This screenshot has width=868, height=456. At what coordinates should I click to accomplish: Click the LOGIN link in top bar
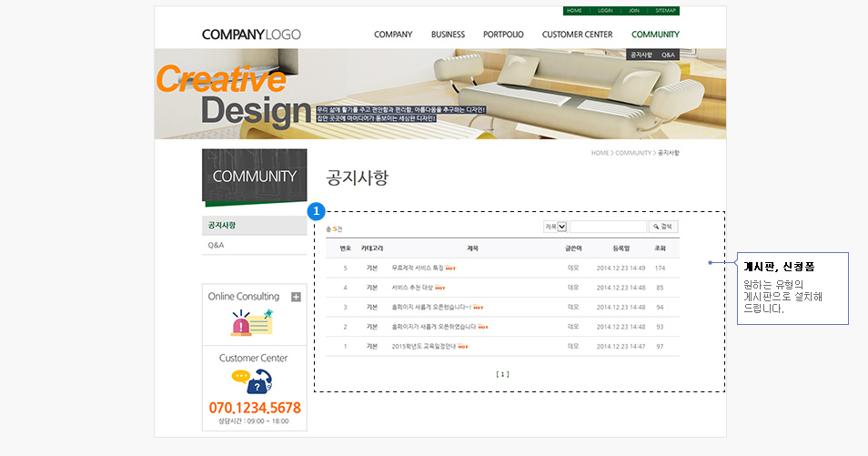(x=605, y=11)
